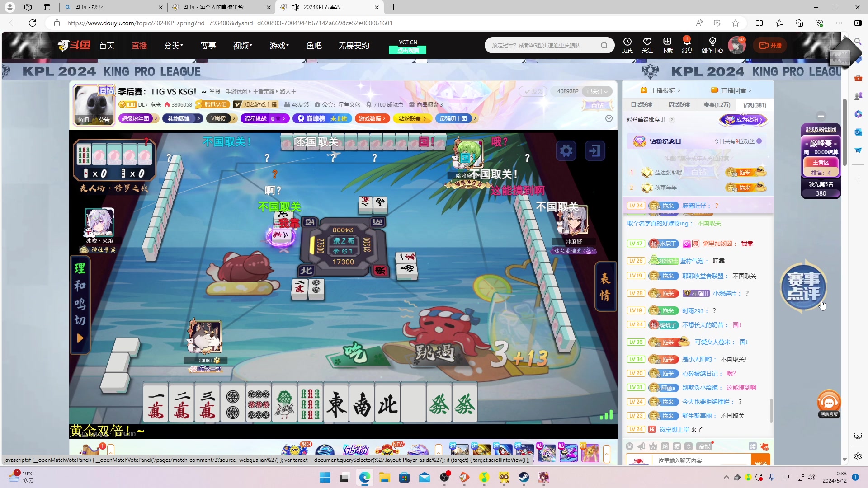868x488 pixels.
Task: Open game settings gear in video
Action: tap(566, 150)
